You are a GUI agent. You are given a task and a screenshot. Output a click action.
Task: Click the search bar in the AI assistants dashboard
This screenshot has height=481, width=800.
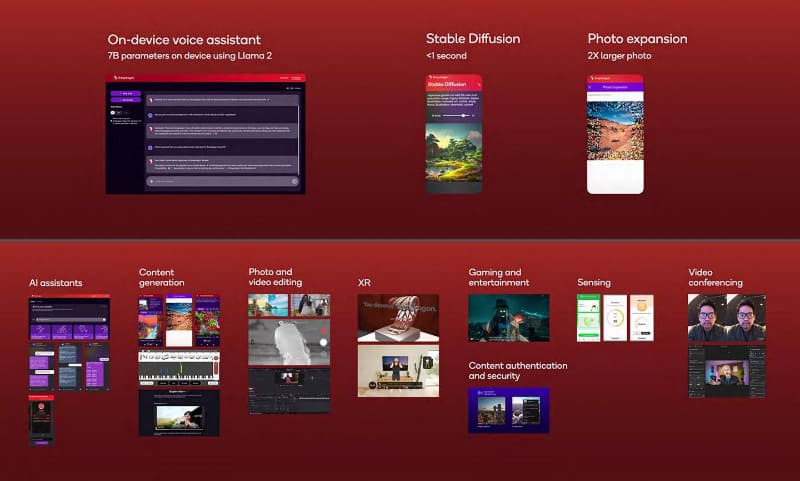(69, 319)
